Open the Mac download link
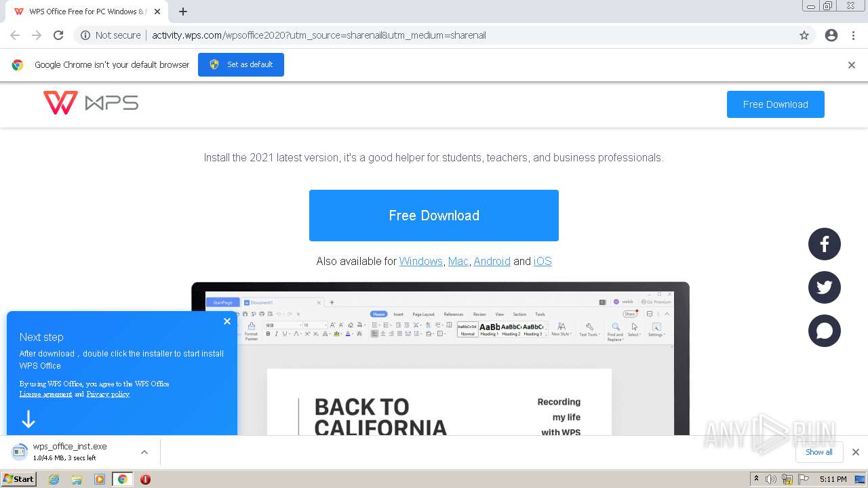The image size is (868, 488). tap(458, 261)
